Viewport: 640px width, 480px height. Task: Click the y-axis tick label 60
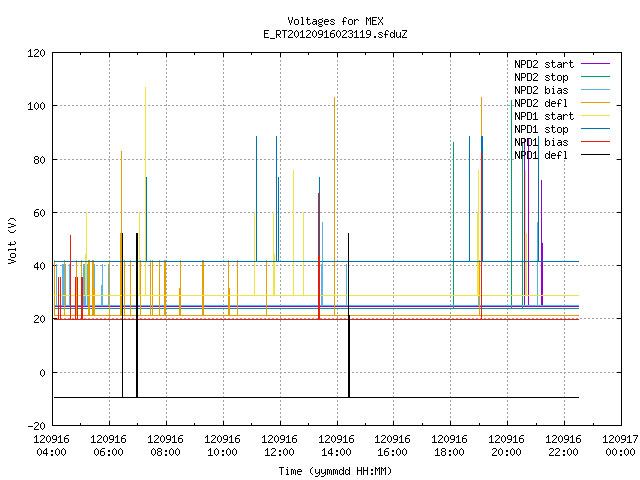click(x=40, y=213)
